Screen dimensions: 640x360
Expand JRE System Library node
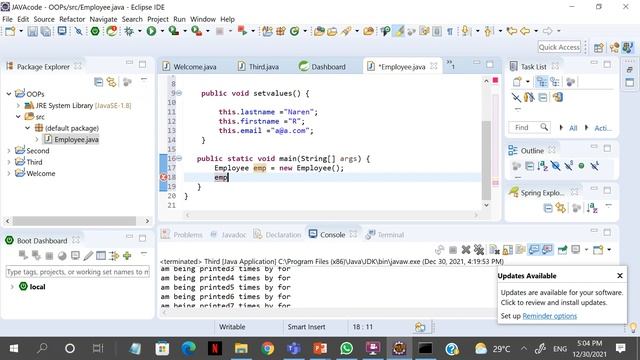pos(18,105)
